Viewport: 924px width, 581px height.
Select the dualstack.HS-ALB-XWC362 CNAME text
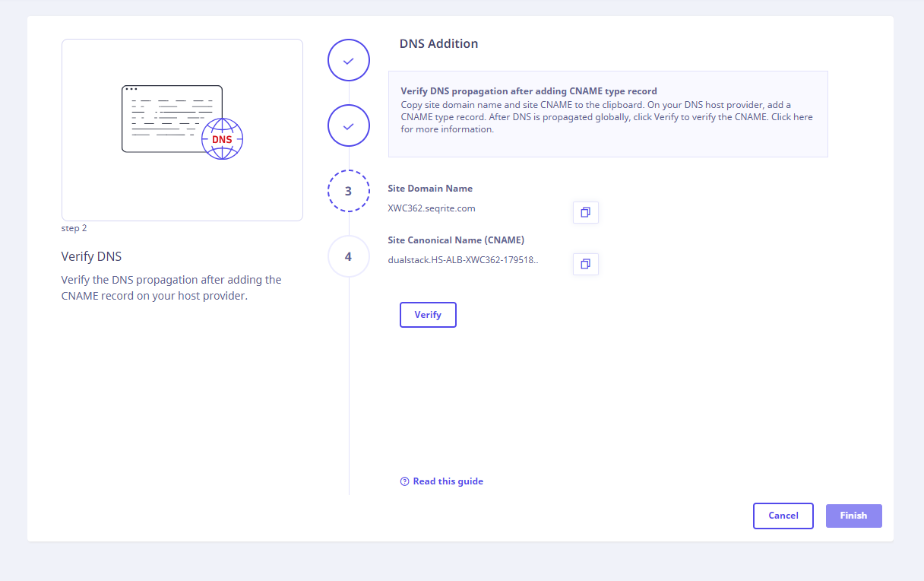[x=463, y=259]
